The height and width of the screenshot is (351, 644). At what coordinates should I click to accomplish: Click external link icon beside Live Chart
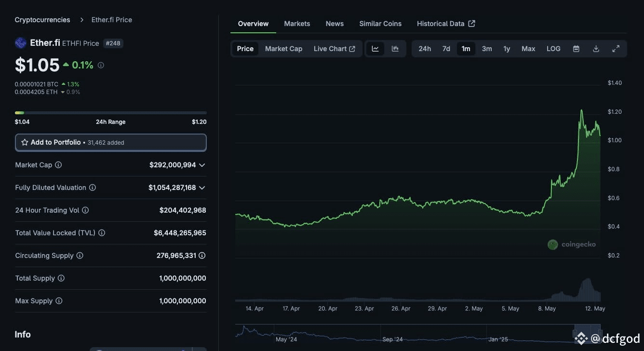click(x=352, y=49)
